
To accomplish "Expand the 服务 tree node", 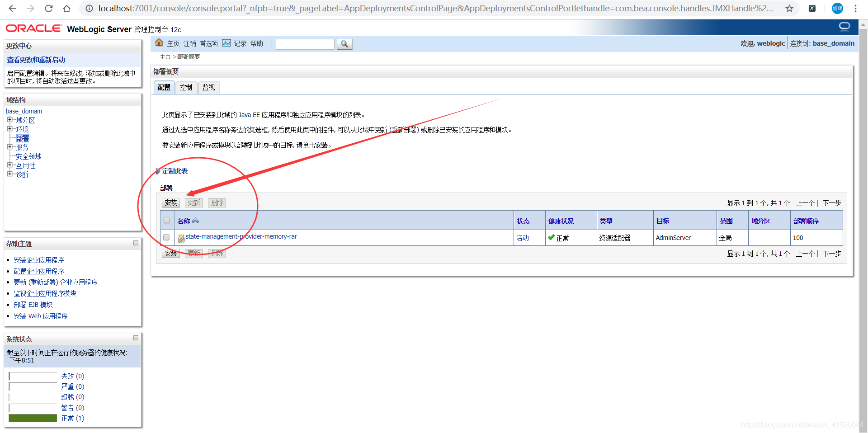I will (10, 147).
